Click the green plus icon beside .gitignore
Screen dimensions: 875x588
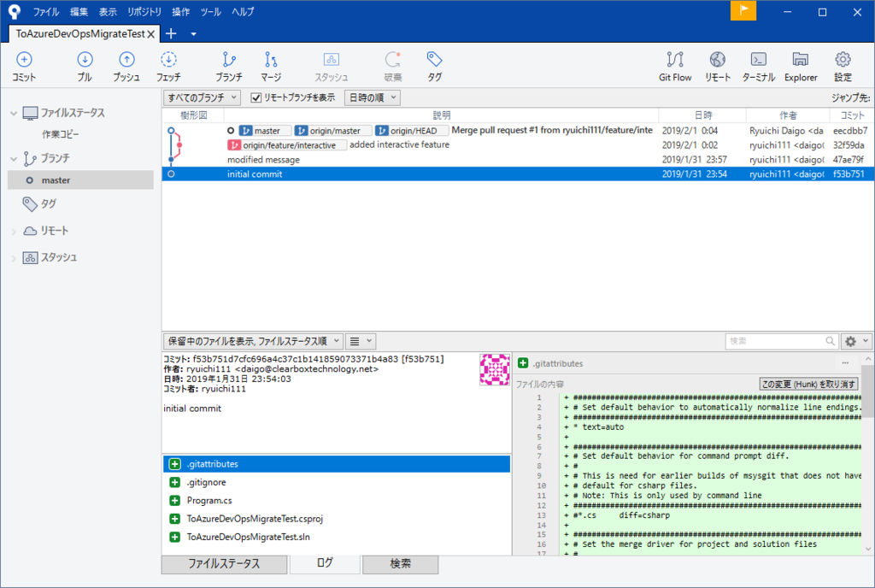click(174, 482)
